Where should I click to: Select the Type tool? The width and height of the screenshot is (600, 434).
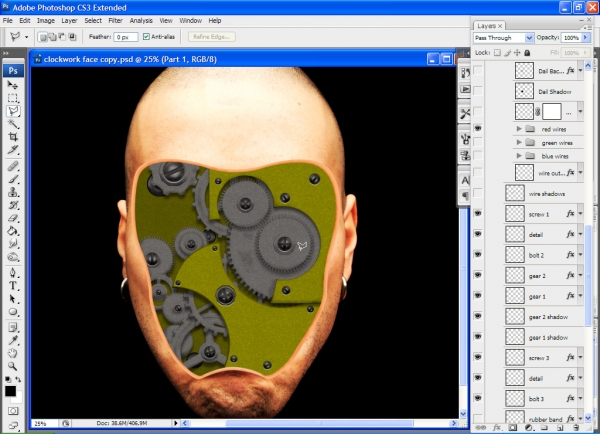[13, 286]
